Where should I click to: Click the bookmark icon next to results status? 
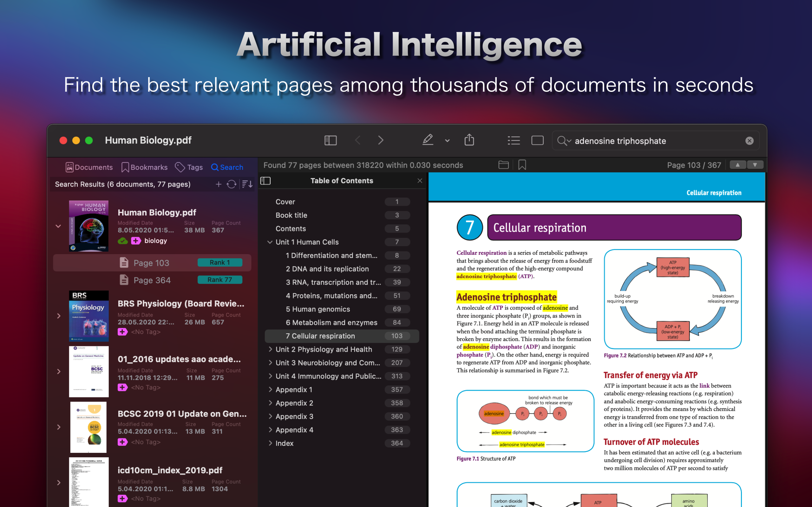[x=522, y=165]
